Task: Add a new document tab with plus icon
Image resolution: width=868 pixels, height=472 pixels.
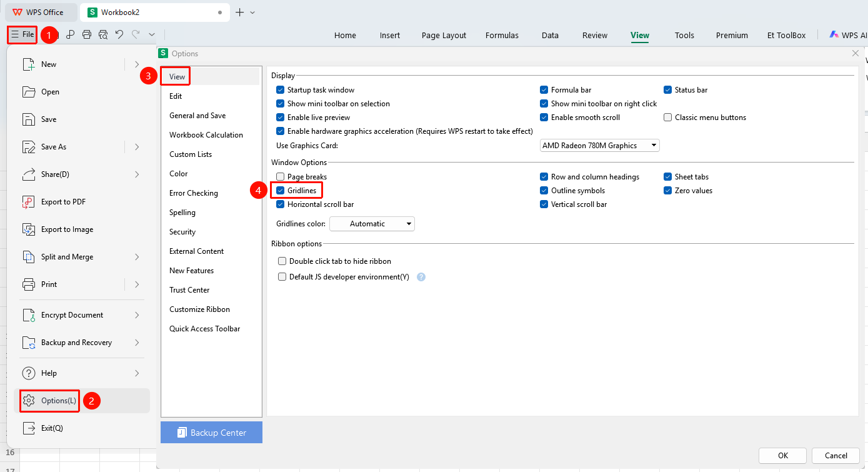Action: click(x=239, y=12)
